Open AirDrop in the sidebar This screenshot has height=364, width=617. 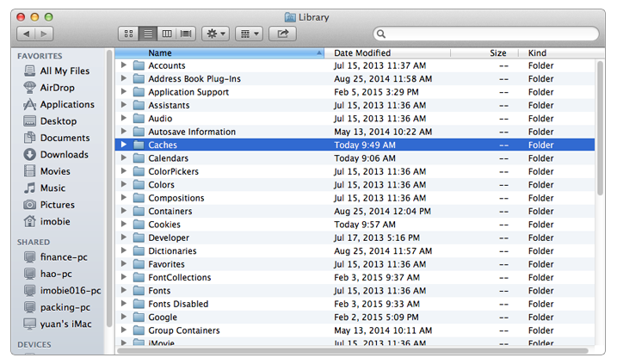(58, 88)
